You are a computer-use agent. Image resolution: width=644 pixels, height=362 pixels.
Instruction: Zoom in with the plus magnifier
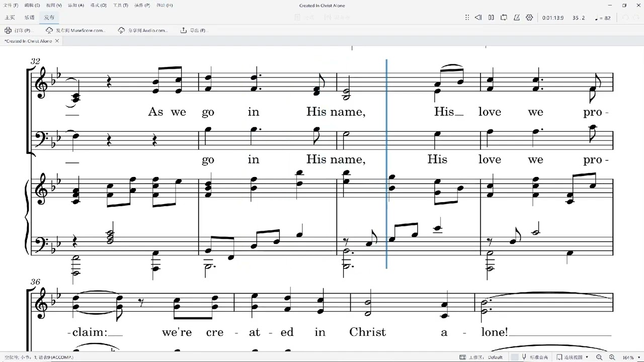pyautogui.click(x=612, y=357)
